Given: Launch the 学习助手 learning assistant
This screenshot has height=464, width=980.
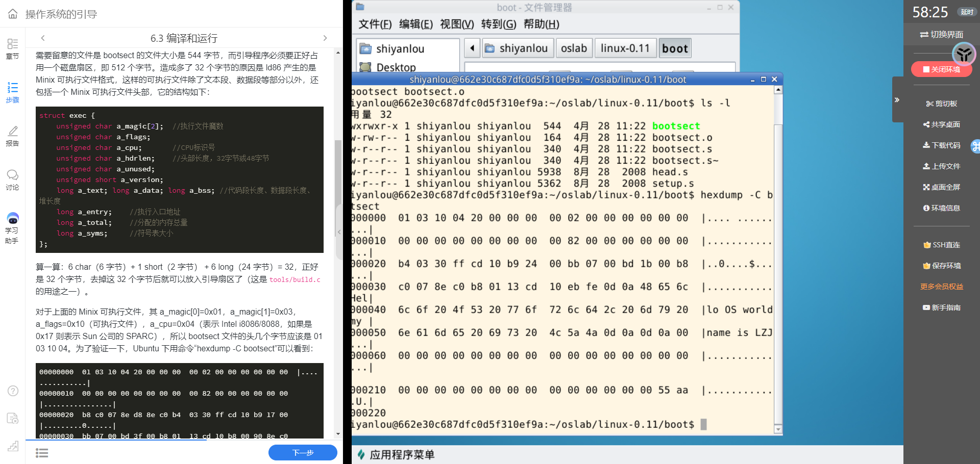Looking at the screenshot, I should click(13, 228).
